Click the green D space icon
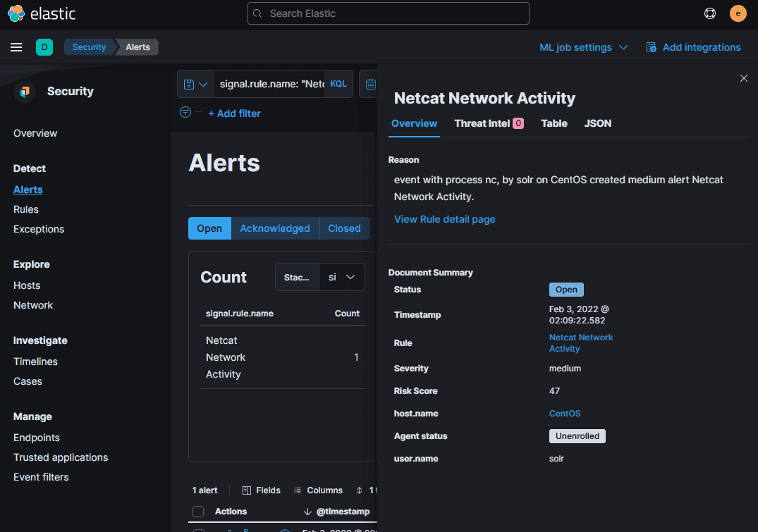 [x=44, y=47]
